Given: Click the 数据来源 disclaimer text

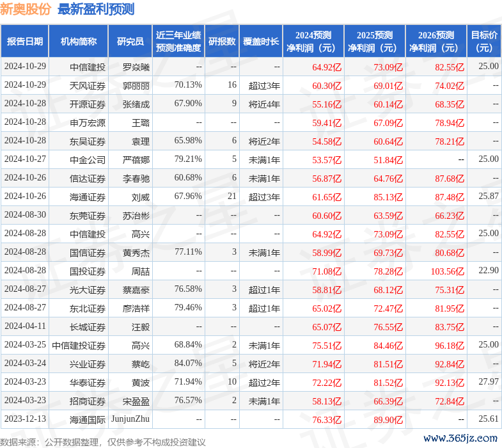Looking at the screenshot, I should pyautogui.click(x=103, y=442).
